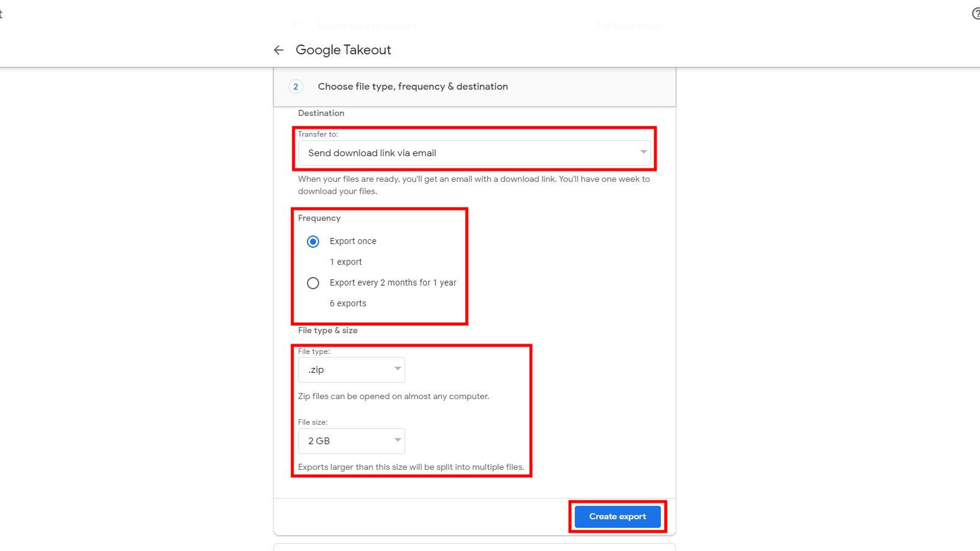Click the "6 exports" text
This screenshot has width=980, height=551.
[348, 303]
